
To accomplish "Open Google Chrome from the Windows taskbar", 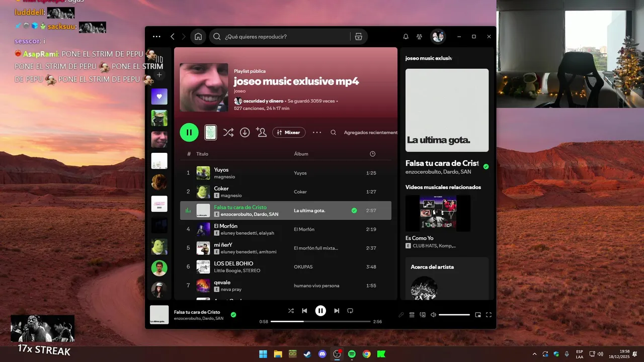I will [x=366, y=354].
